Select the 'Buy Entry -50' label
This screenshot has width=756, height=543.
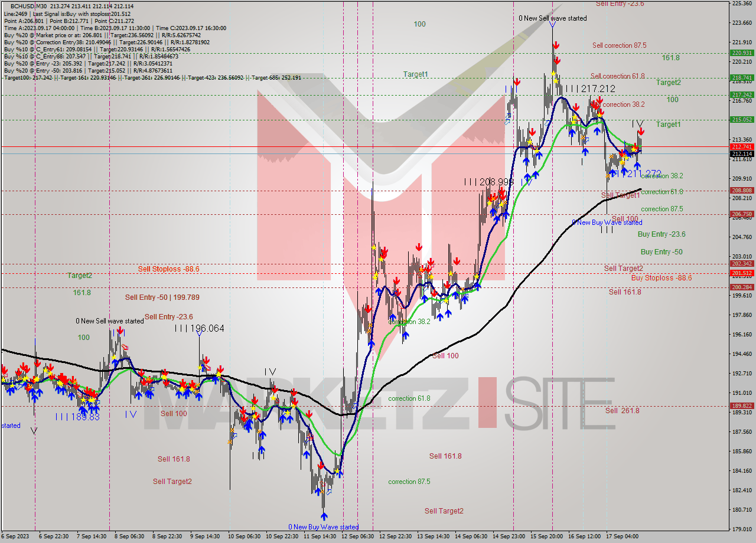661,252
